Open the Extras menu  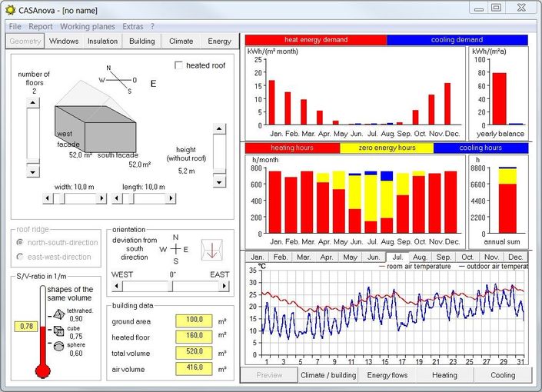(x=133, y=26)
